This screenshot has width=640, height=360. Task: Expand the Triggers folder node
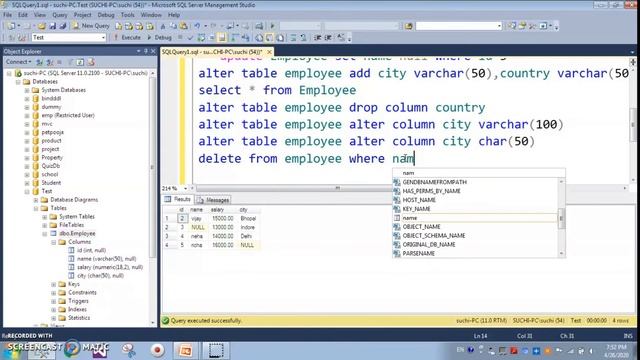coord(53,301)
